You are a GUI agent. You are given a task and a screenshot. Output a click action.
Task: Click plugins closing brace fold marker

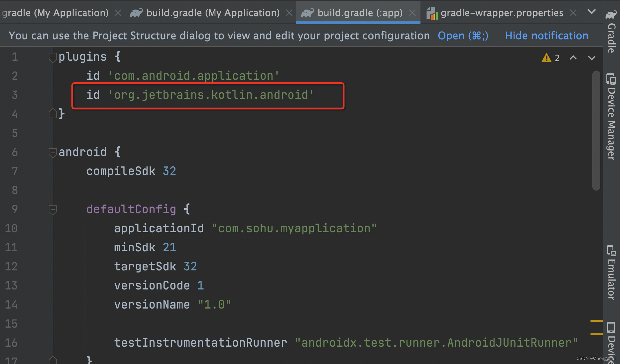pos(53,114)
